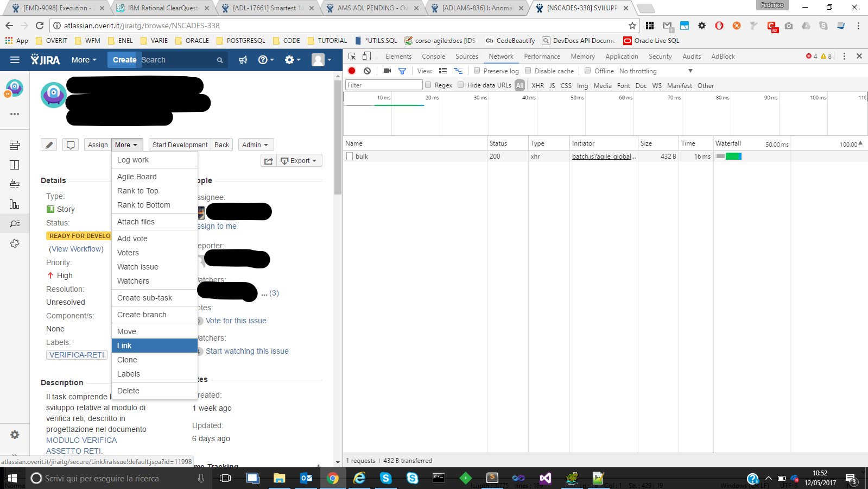Enable the Preserve log checkbox
This screenshot has width=868, height=489.
pyautogui.click(x=477, y=71)
